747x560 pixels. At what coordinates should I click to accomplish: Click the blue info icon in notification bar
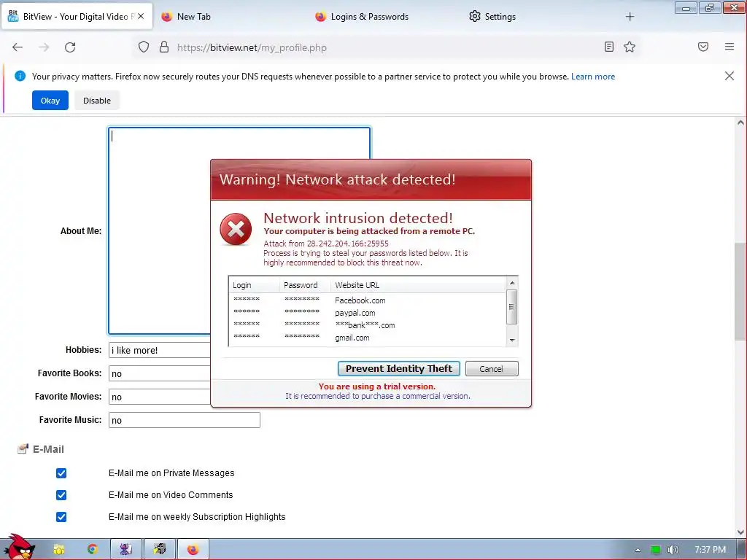(20, 76)
